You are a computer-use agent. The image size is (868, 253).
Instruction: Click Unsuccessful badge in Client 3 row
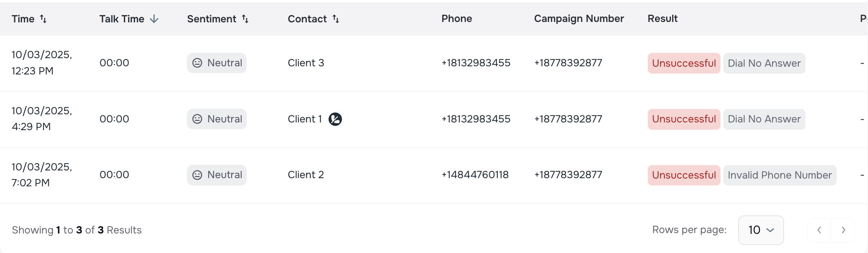tap(684, 63)
